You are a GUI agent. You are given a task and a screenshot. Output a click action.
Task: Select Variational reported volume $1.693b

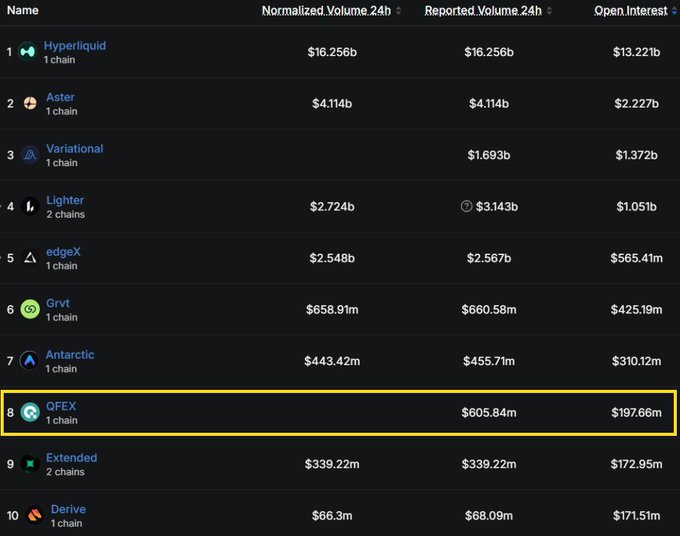(489, 155)
